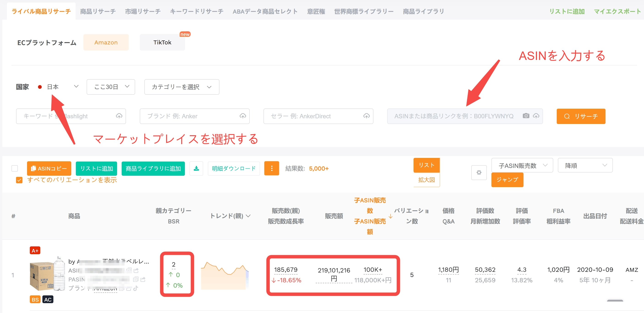Tick the select-all checkbox beside ASINコピー
The width and height of the screenshot is (644, 313).
[x=15, y=168]
